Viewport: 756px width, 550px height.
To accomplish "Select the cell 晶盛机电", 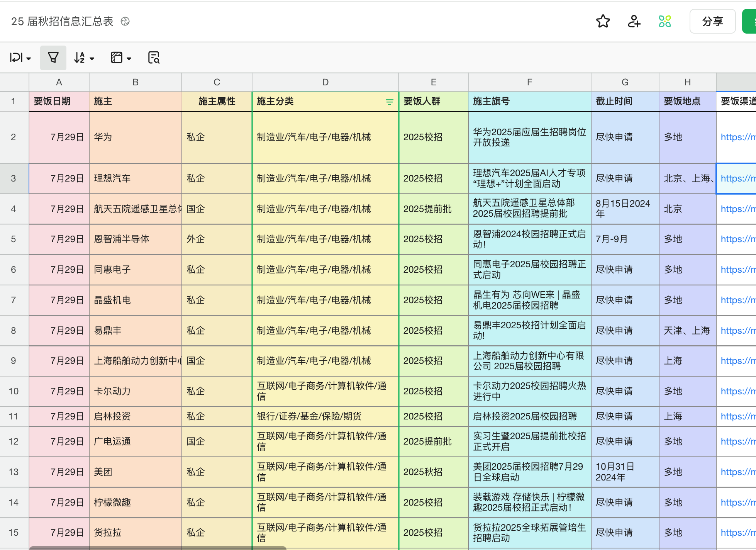I will point(136,300).
